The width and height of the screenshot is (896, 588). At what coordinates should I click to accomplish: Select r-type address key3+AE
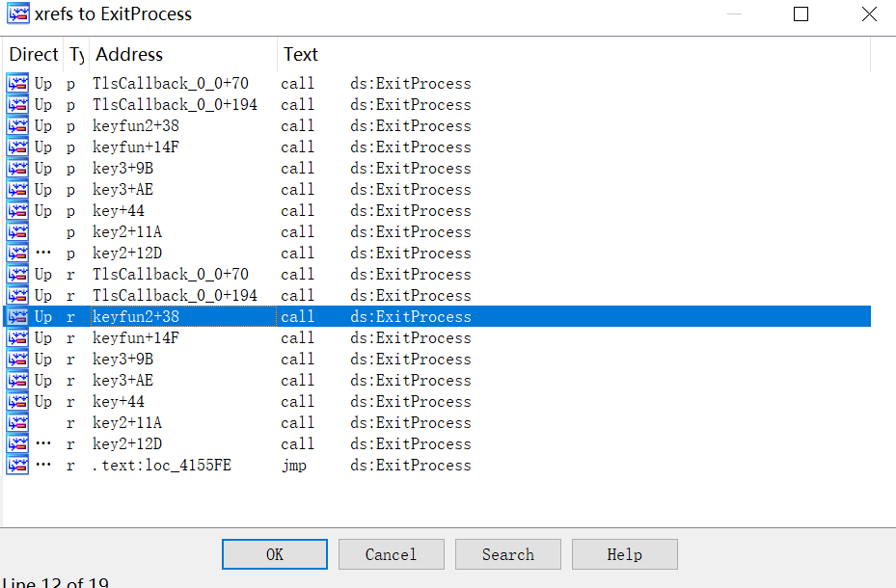click(122, 380)
